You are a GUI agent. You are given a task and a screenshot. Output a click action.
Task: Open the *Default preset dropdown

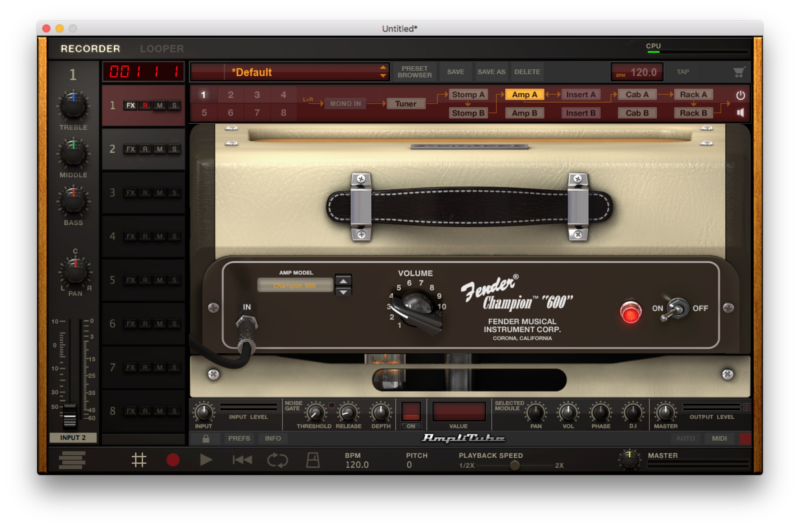pyautogui.click(x=290, y=72)
